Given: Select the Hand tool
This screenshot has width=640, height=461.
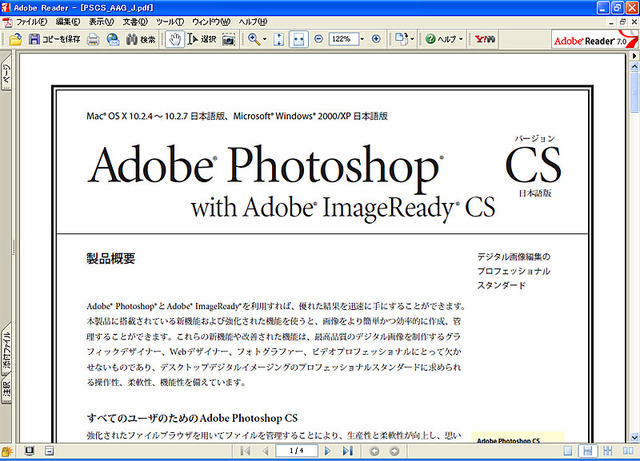Looking at the screenshot, I should [x=175, y=39].
